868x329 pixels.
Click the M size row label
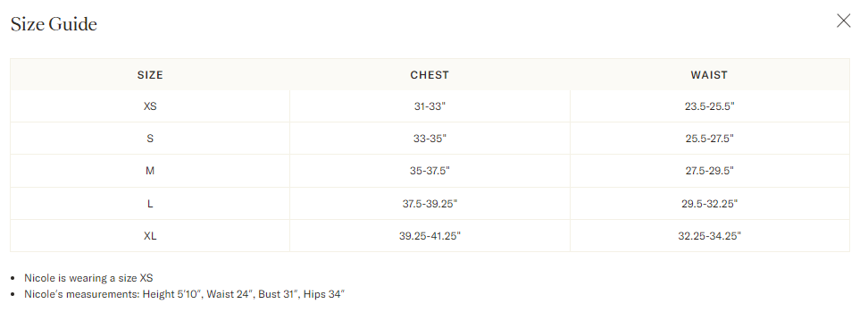coord(150,171)
